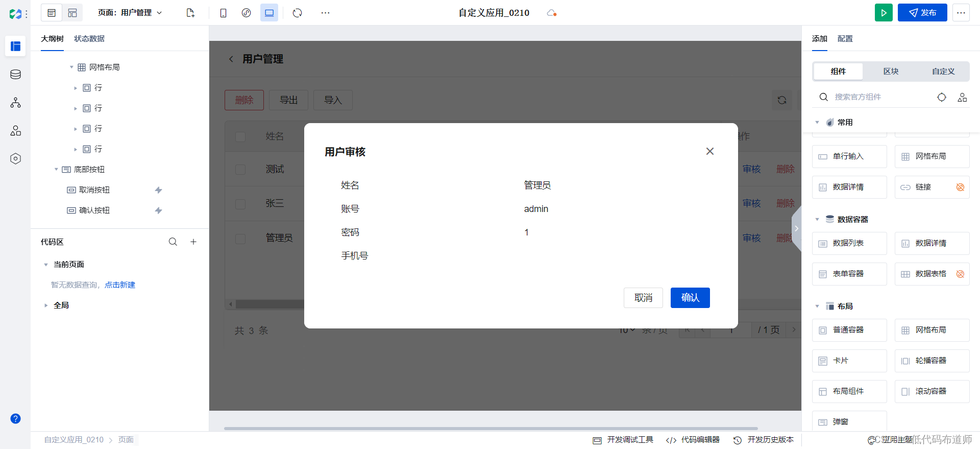
Task: Open 开发调试工具 in status bar
Action: point(623,440)
